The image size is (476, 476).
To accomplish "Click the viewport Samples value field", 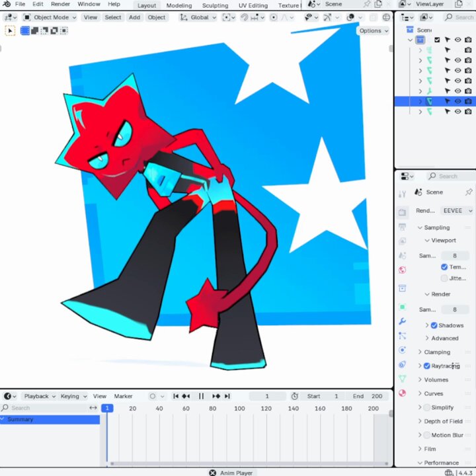I will pyautogui.click(x=455, y=256).
